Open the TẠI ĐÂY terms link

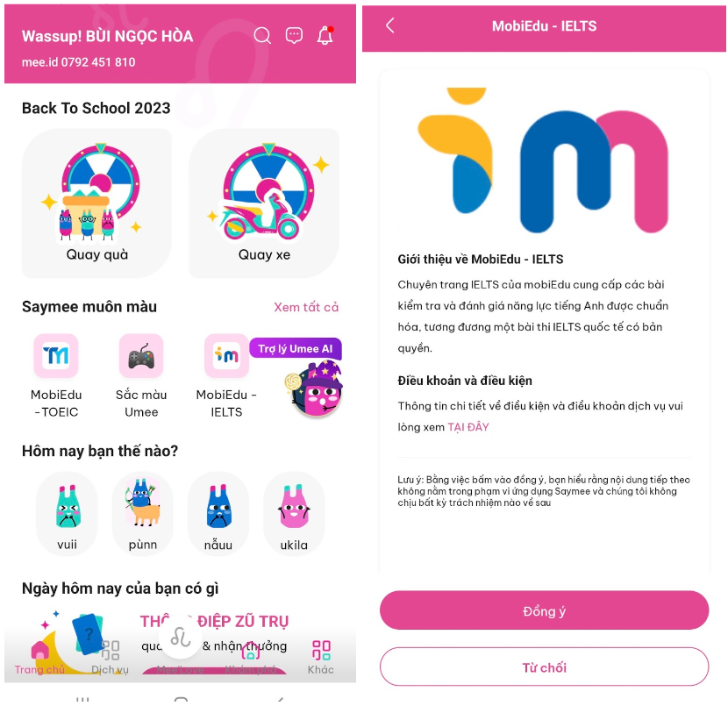point(468,427)
